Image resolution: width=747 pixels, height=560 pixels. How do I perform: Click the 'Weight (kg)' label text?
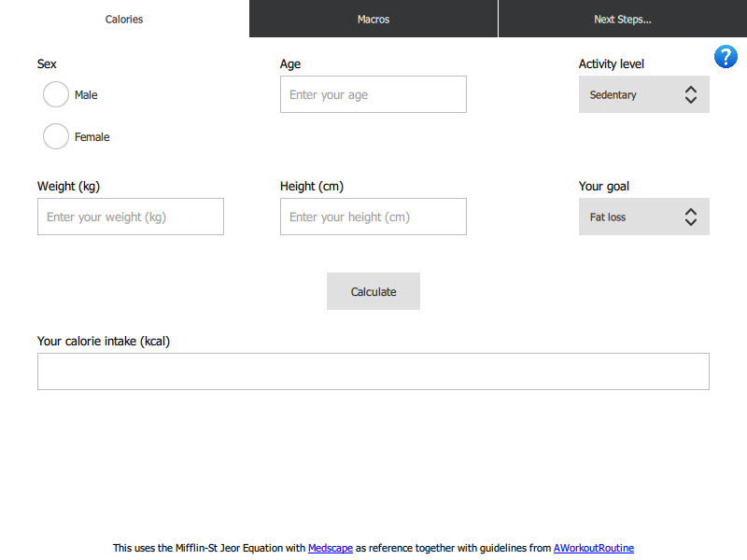[x=68, y=186]
